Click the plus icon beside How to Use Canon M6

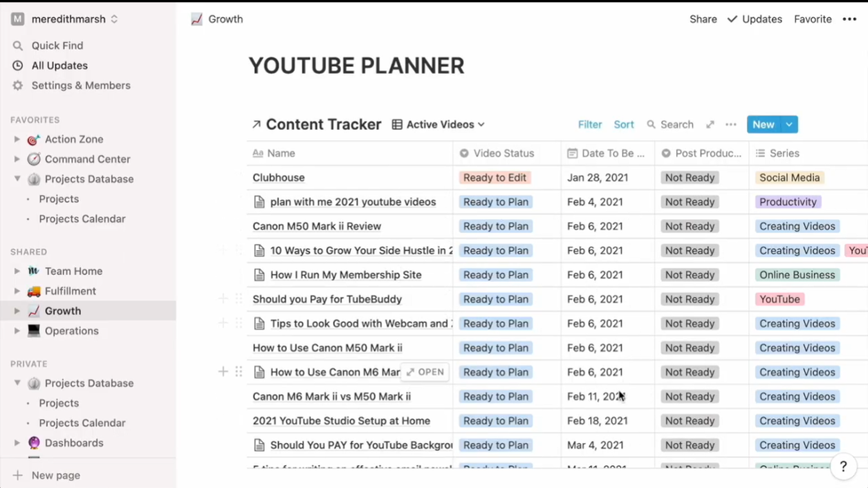pos(223,372)
